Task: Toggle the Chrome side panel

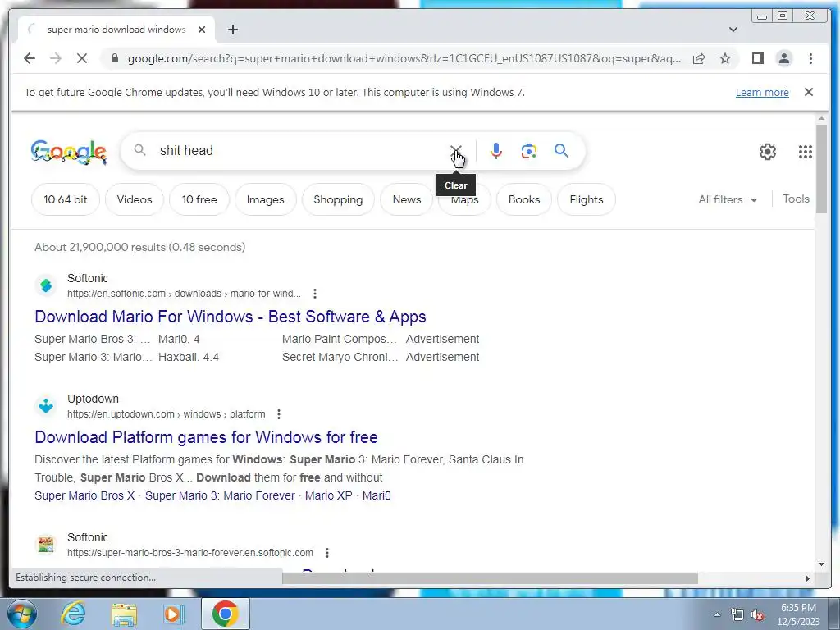Action: click(757, 58)
